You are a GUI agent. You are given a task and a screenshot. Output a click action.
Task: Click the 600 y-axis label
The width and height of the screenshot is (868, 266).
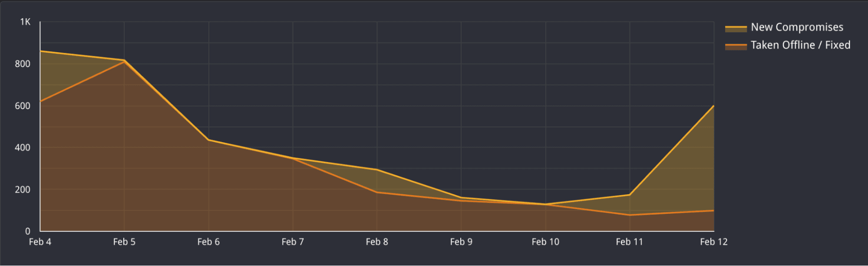(x=23, y=106)
